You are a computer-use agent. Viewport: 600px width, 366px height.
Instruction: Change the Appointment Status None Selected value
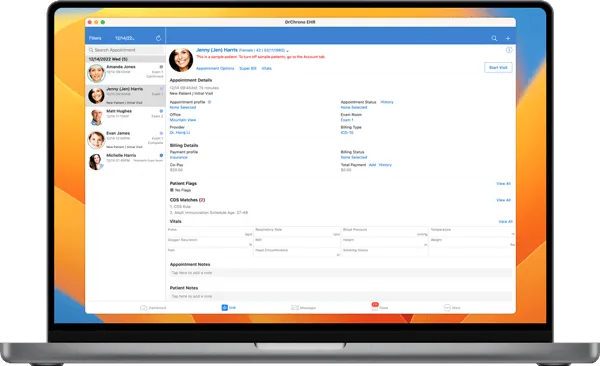point(354,108)
